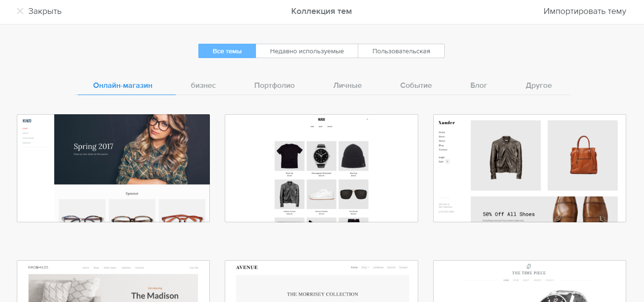Open the "Личные" theme category
Image resolution: width=644 pixels, height=302 pixels.
347,85
